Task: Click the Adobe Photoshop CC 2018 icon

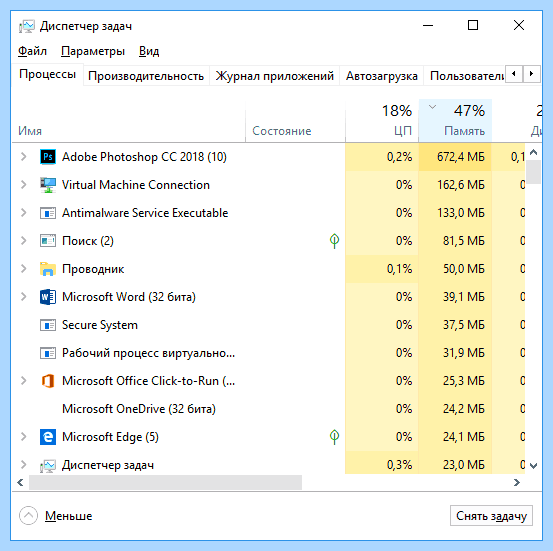Action: point(48,157)
